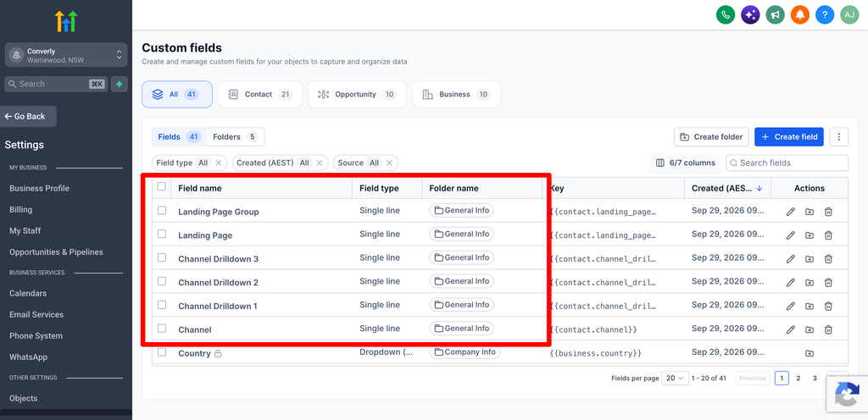Sort by Created (AEST) column
The image size is (868, 420).
[726, 189]
